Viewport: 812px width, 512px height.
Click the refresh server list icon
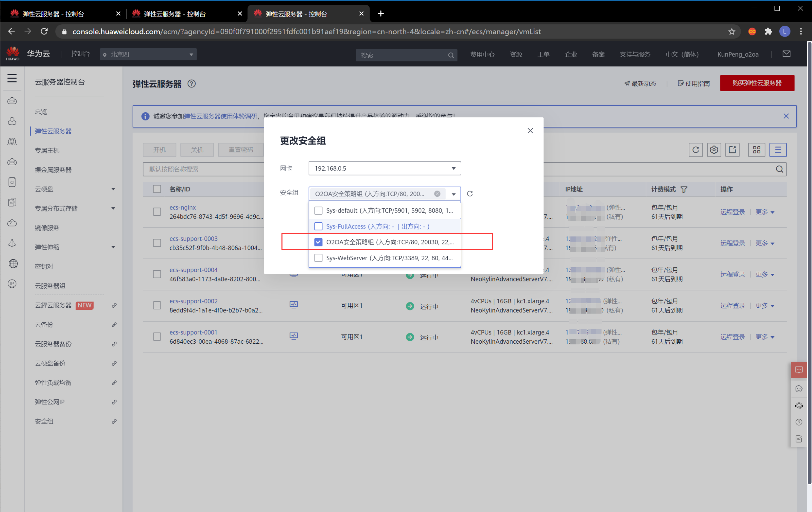[696, 150]
